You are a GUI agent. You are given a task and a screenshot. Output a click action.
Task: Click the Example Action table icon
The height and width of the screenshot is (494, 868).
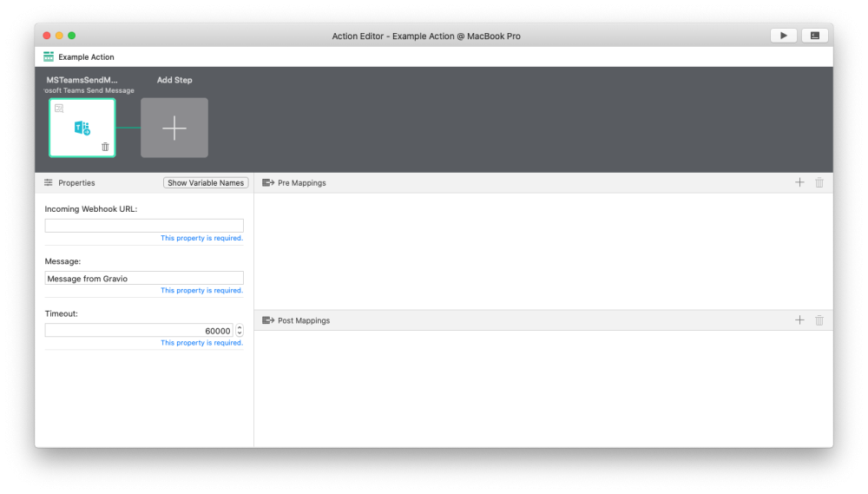[x=49, y=56]
